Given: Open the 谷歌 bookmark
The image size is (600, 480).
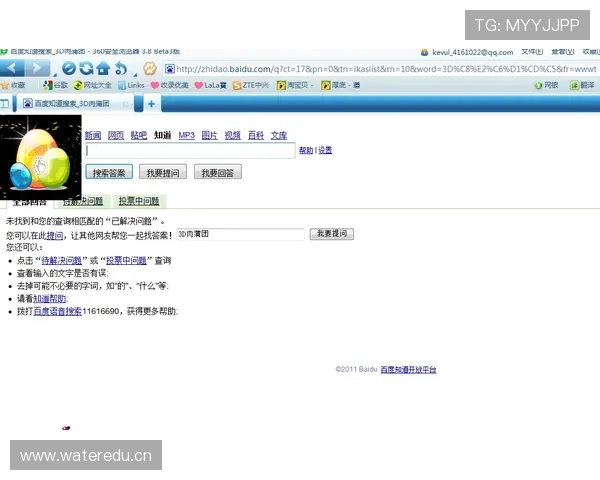Looking at the screenshot, I should click(x=55, y=85).
